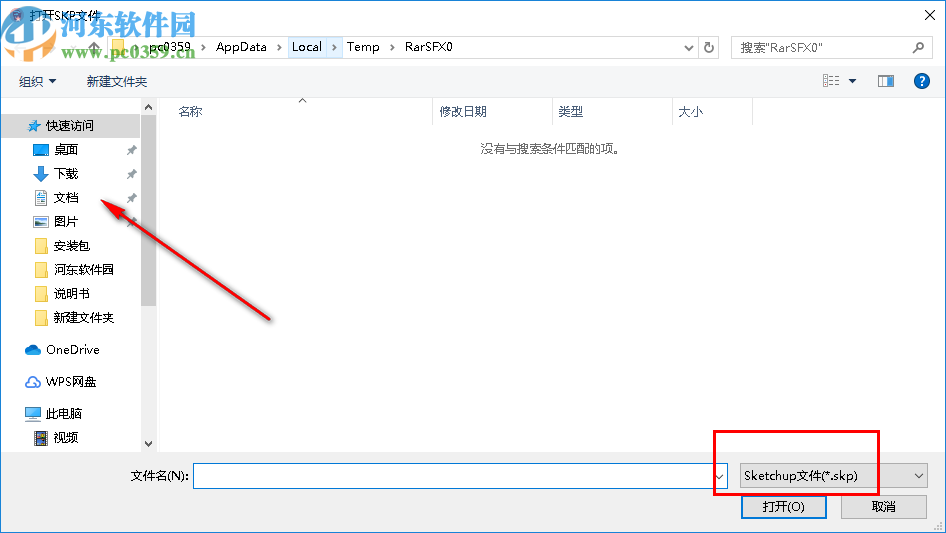
Task: Go to AppData in the address path
Action: click(x=241, y=47)
